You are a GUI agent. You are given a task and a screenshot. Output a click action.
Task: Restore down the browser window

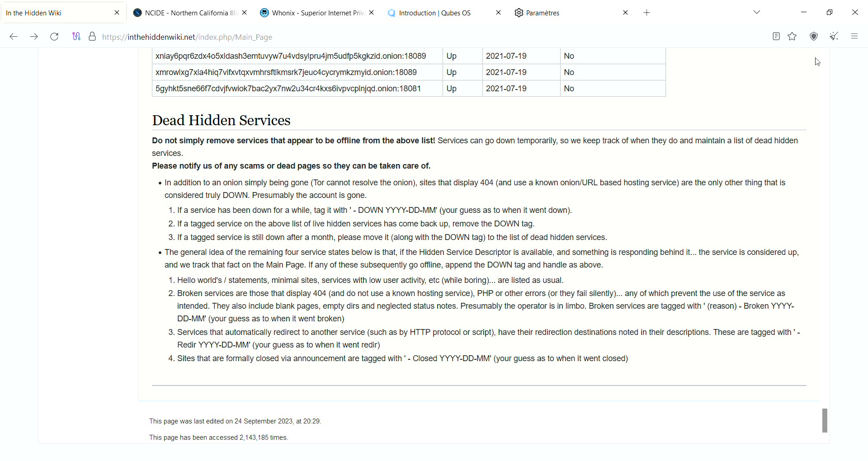click(x=830, y=12)
